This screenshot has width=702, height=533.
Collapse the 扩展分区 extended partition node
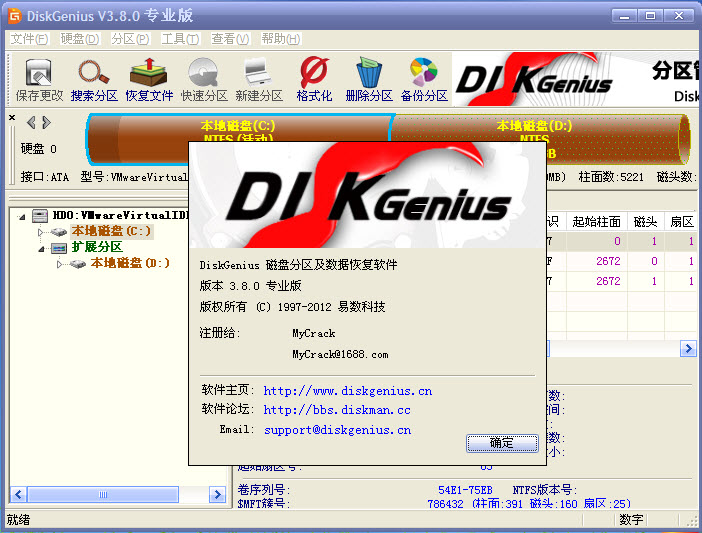(41, 247)
